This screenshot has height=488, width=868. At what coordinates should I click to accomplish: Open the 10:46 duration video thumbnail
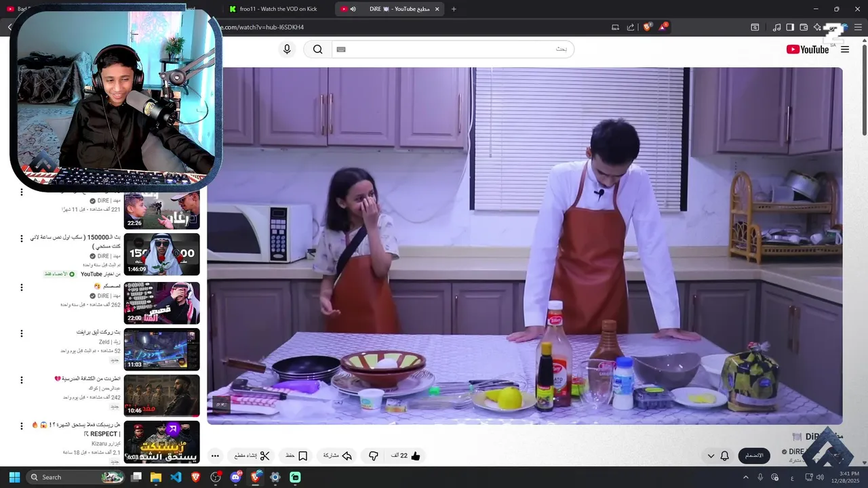161,395
